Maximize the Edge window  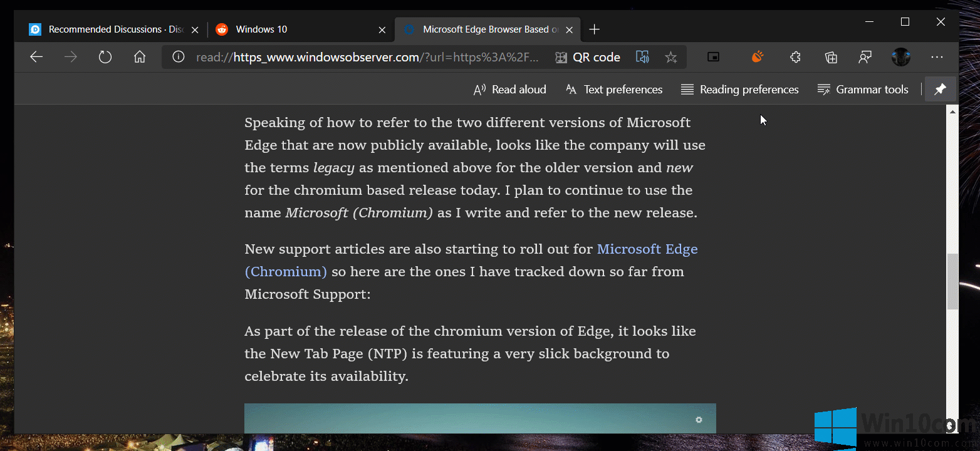pyautogui.click(x=905, y=22)
